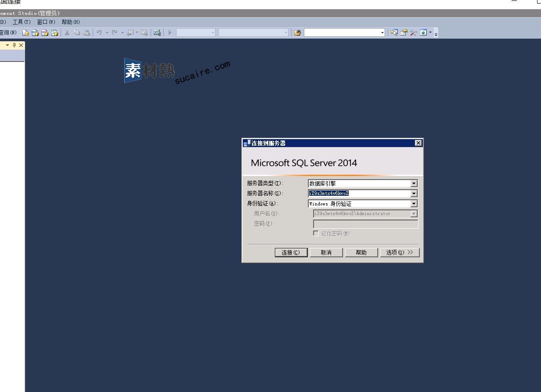Screen dimensions: 541x392
Task: Click the Cut scissors icon
Action: tap(67, 32)
